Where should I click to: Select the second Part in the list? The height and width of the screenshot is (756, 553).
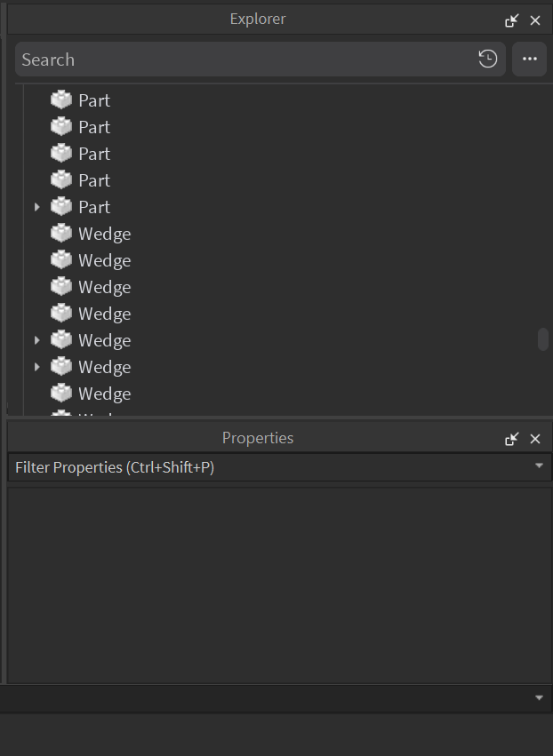[94, 127]
